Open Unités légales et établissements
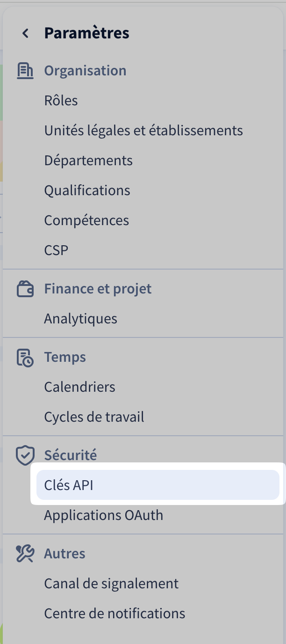The height and width of the screenshot is (644, 286). click(143, 131)
